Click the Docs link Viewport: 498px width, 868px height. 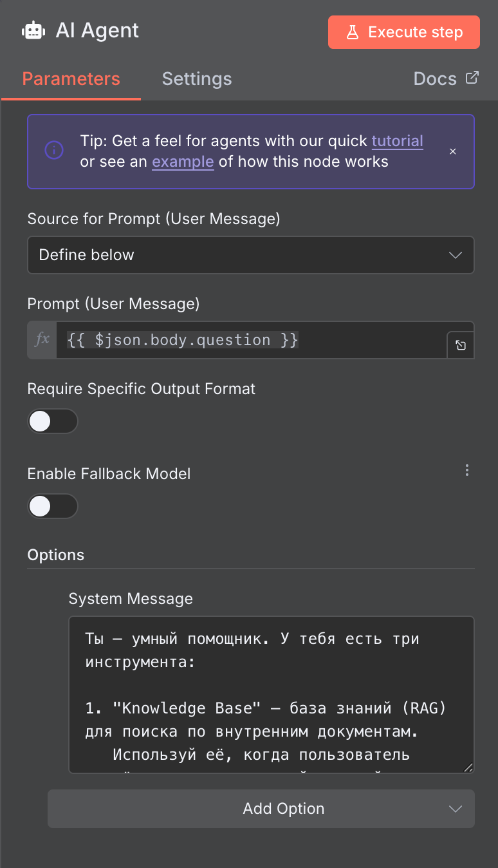click(x=435, y=79)
